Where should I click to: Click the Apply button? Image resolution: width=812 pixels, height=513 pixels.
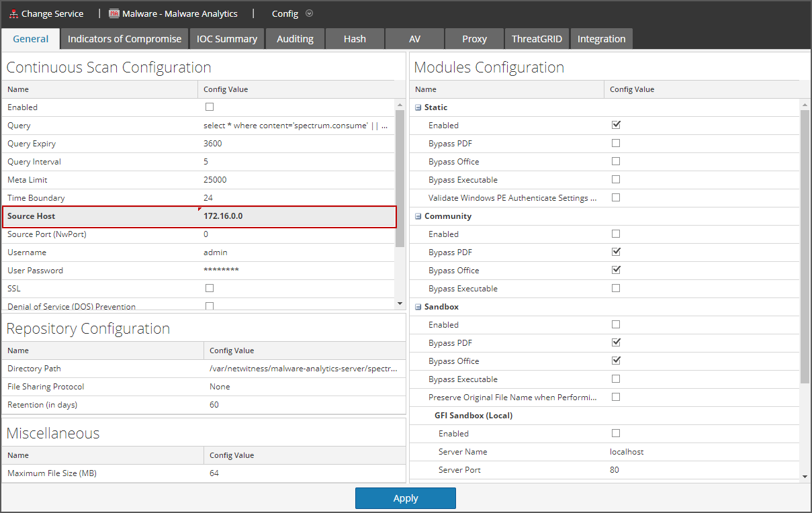(405, 498)
